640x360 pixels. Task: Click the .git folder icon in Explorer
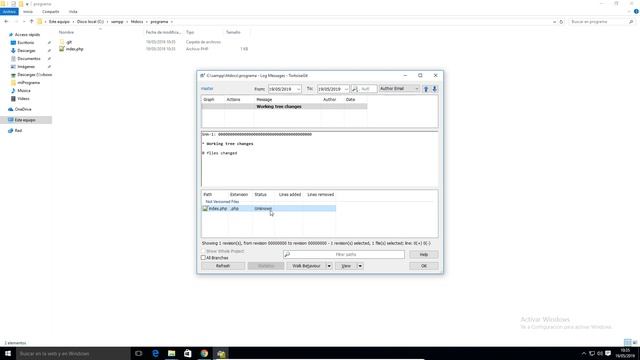tap(62, 42)
